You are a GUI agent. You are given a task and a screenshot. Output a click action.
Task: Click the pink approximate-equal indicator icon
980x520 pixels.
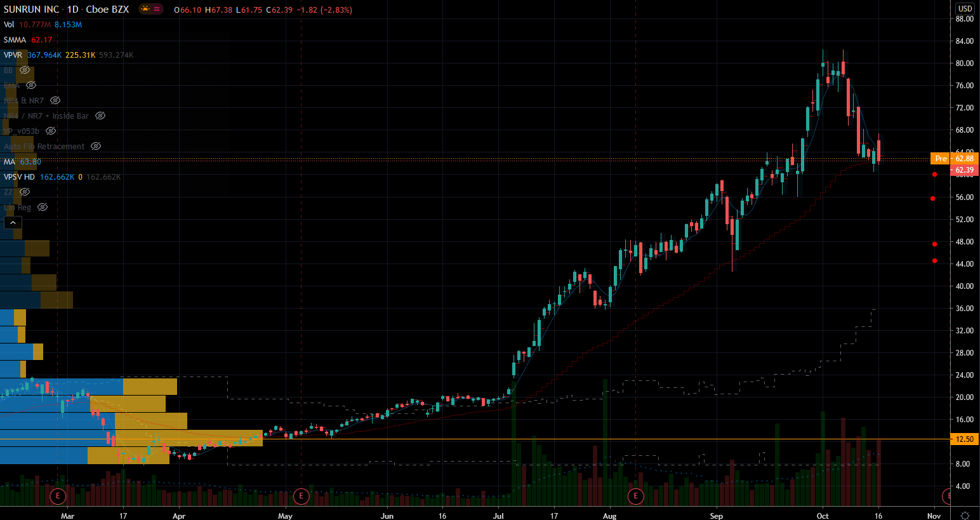tap(157, 10)
